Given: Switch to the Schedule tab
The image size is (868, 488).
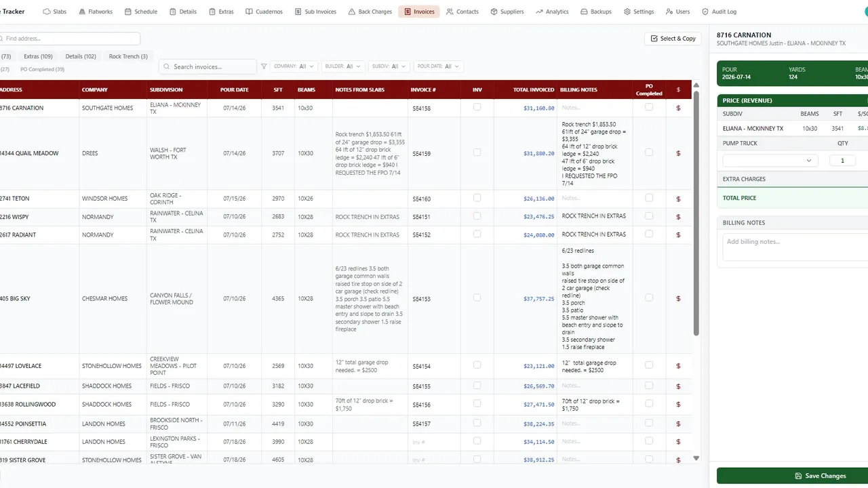Looking at the screenshot, I should [141, 12].
